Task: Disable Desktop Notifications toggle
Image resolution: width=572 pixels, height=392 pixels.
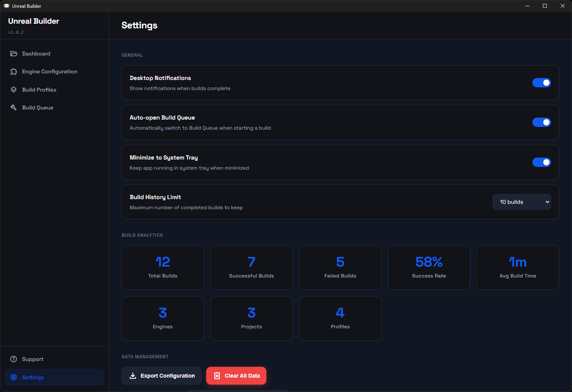Action: 542,83
